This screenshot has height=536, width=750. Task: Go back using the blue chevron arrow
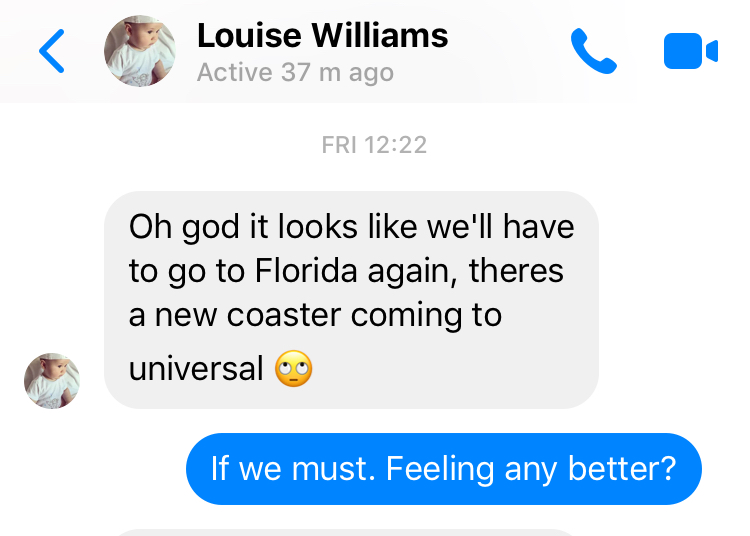(52, 51)
